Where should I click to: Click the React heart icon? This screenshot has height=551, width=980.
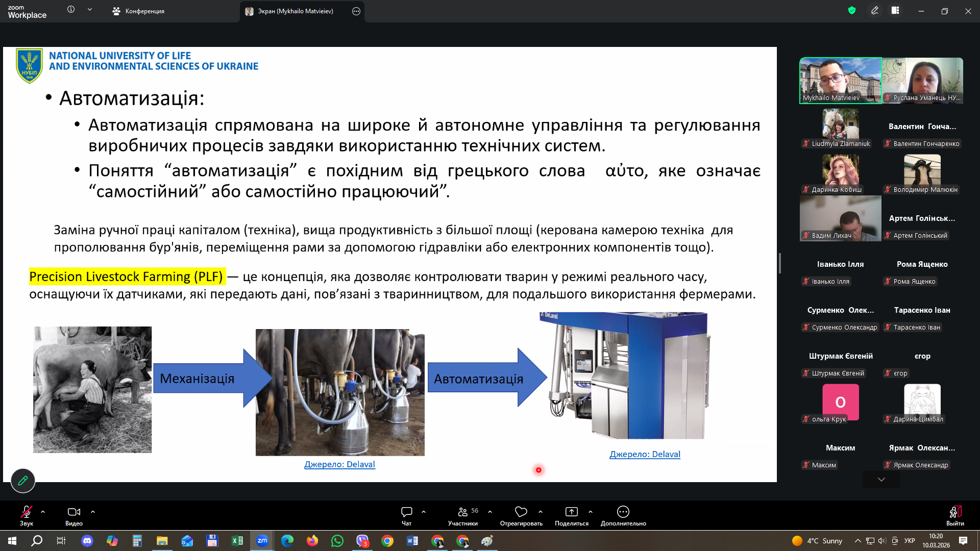click(521, 512)
